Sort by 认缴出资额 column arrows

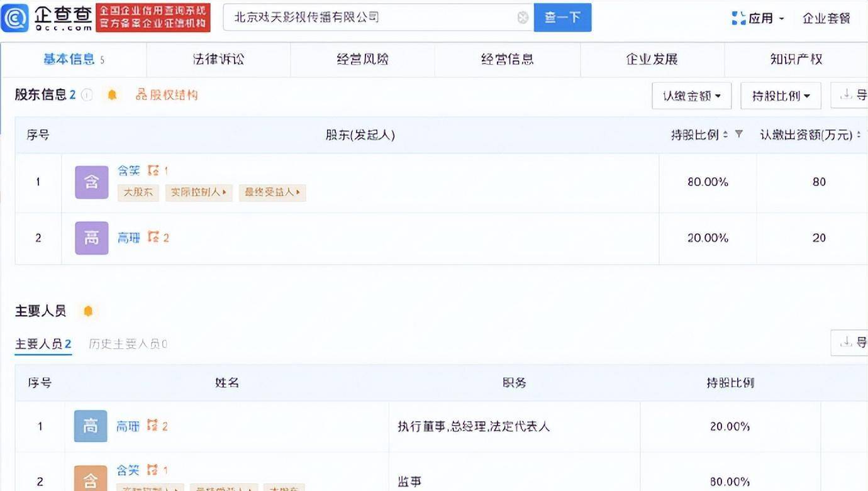859,135
